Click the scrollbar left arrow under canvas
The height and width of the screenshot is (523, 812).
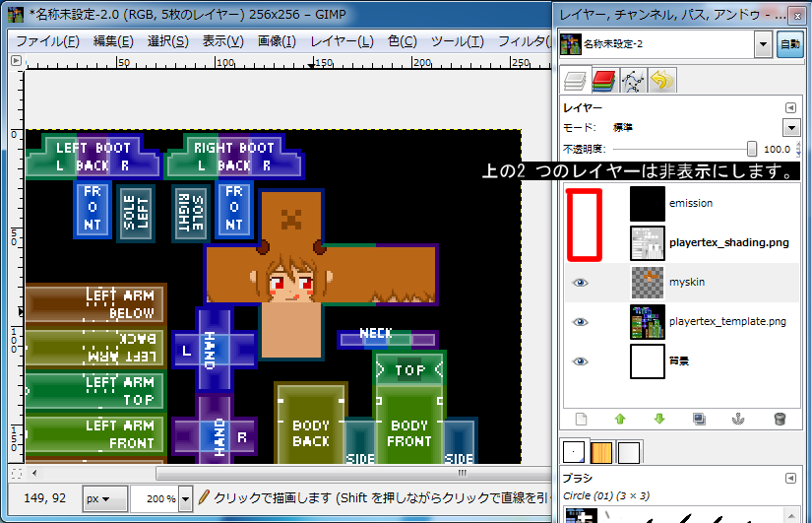(34, 473)
